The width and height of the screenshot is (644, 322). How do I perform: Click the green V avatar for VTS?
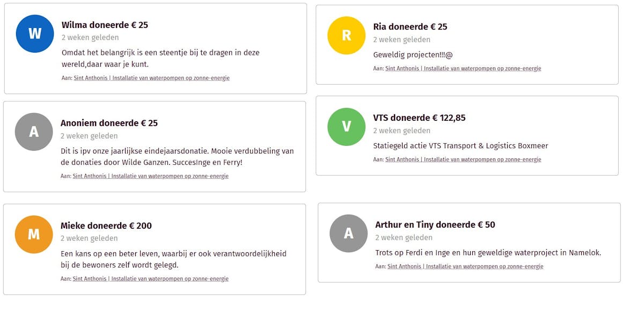[346, 127]
